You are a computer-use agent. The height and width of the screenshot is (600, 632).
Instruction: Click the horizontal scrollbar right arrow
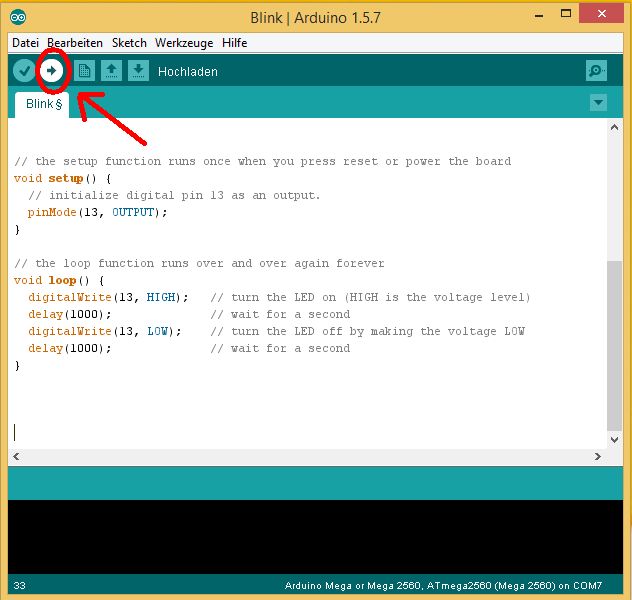coord(597,457)
